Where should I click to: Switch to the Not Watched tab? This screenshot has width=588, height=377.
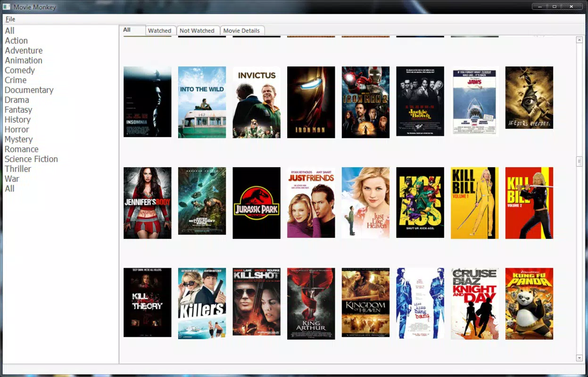(x=197, y=31)
